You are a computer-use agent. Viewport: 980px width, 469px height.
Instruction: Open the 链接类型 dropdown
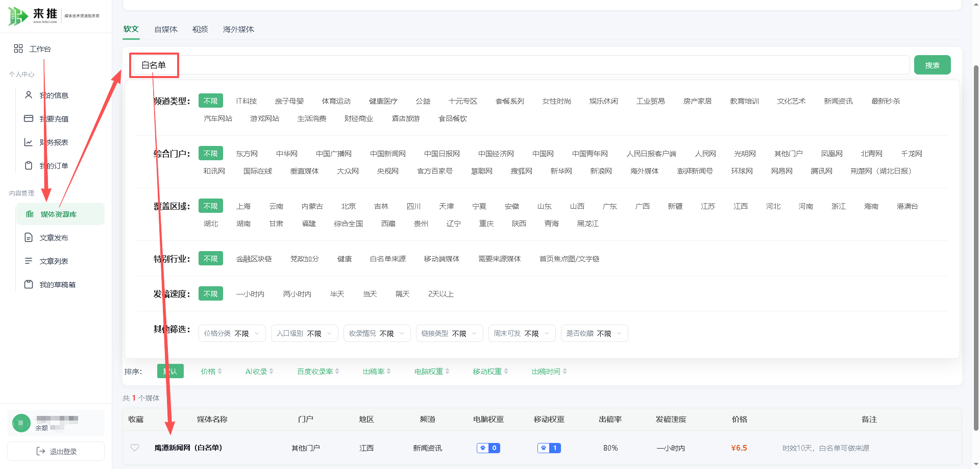[x=450, y=333]
